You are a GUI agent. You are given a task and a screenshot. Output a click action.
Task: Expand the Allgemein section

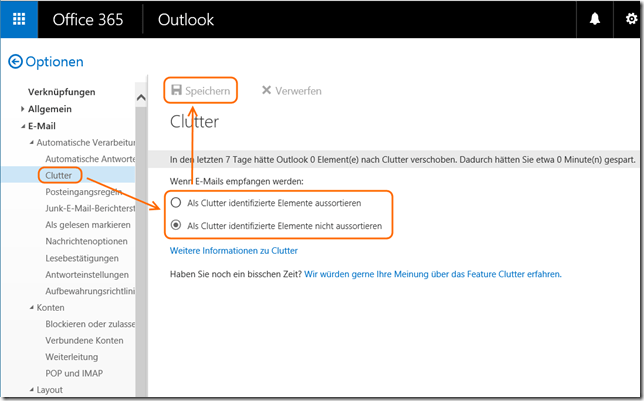(23, 109)
